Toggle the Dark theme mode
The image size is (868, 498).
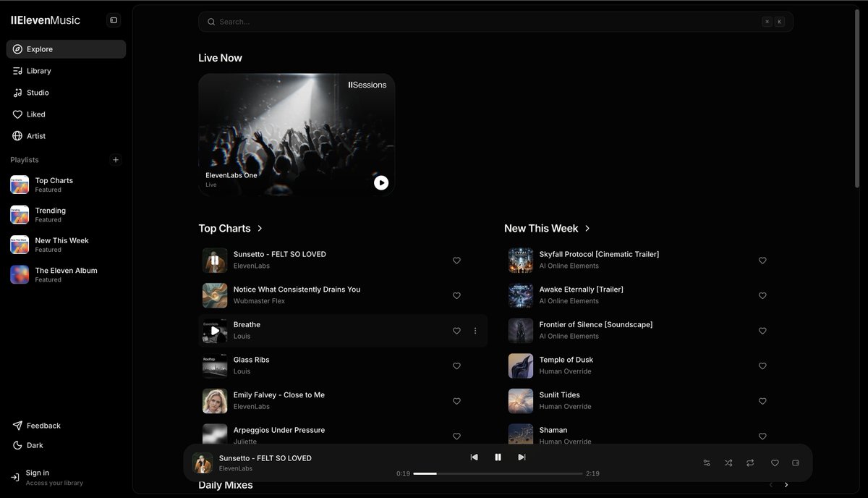[66, 445]
